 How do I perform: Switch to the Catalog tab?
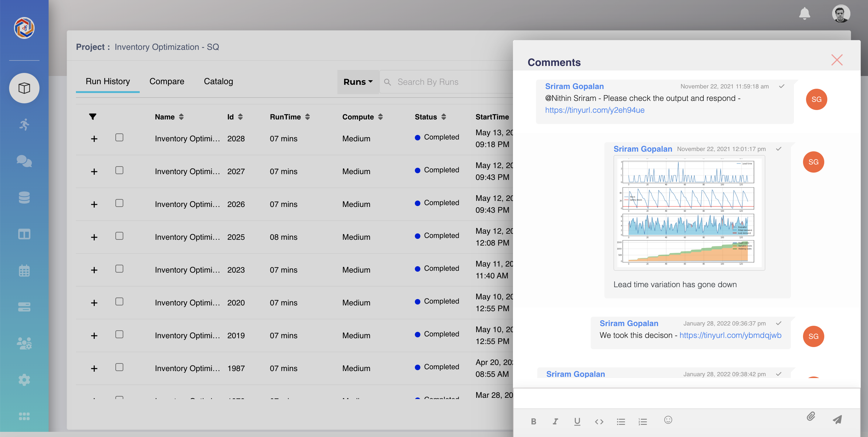coord(218,81)
